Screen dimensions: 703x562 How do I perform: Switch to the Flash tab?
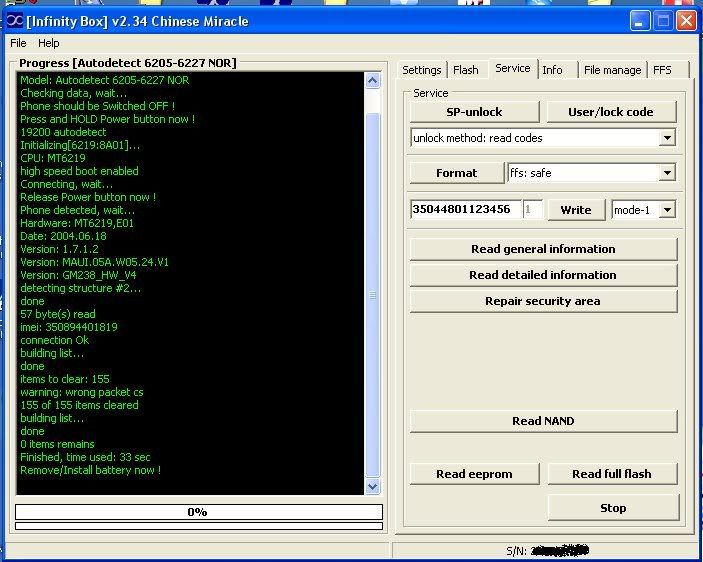(x=465, y=70)
